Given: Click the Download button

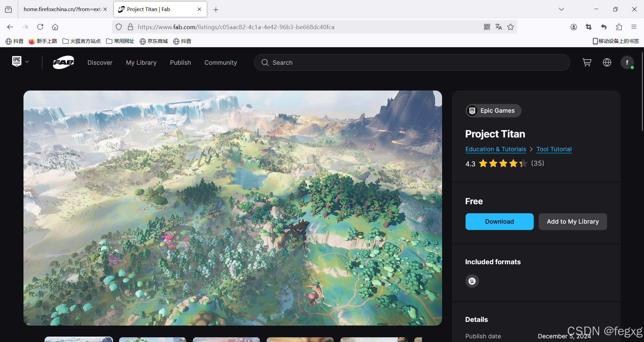Looking at the screenshot, I should 499,222.
